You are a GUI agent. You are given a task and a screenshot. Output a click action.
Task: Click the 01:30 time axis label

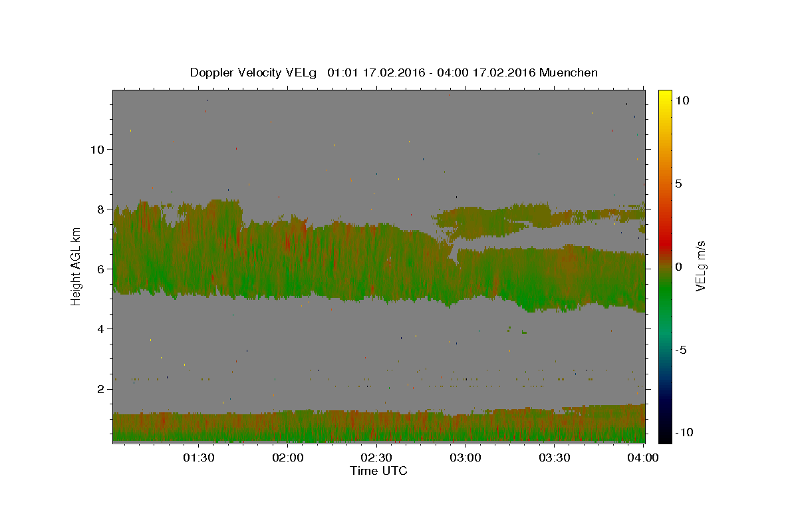tap(198, 458)
